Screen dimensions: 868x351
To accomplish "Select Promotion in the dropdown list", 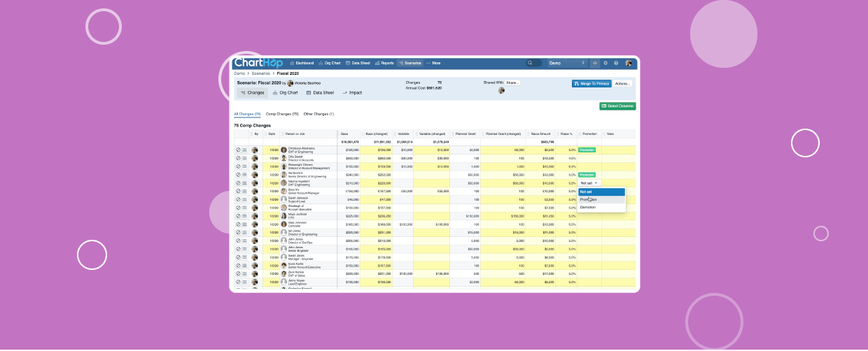I will (x=588, y=199).
